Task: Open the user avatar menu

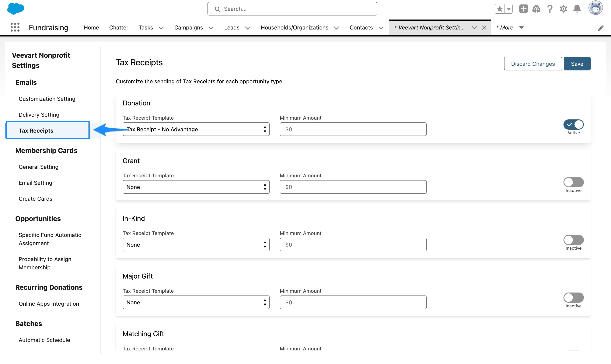Action: click(x=596, y=8)
